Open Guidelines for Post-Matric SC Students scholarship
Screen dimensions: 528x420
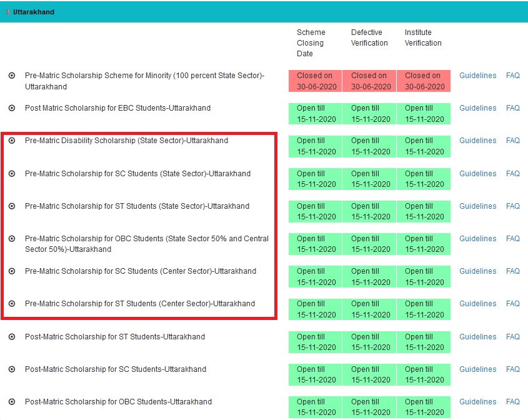click(477, 369)
